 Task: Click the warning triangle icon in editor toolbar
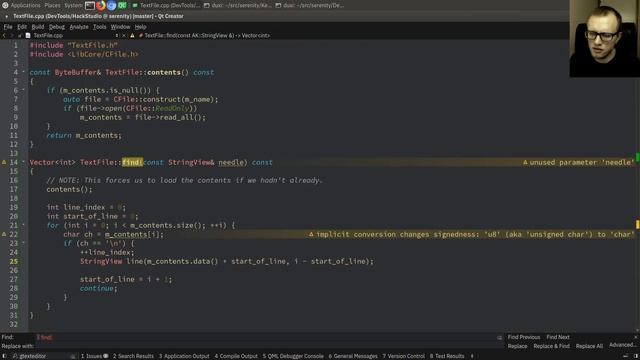tap(132, 36)
